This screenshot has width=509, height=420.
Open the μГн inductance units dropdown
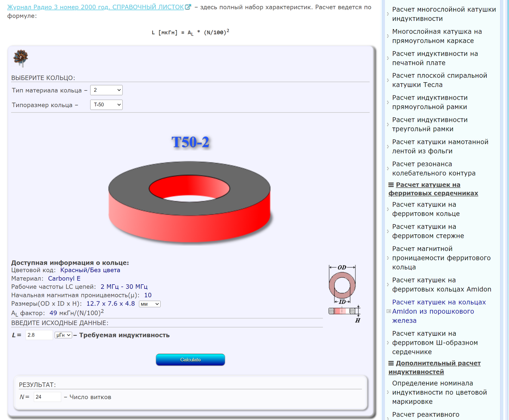coord(63,335)
